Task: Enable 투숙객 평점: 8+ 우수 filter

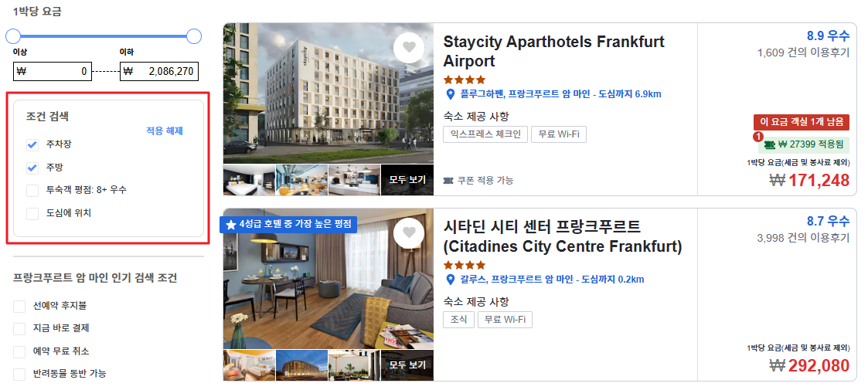Action: [32, 190]
